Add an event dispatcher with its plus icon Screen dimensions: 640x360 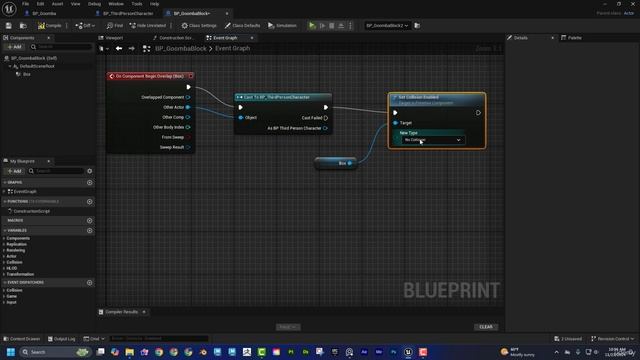coord(90,282)
